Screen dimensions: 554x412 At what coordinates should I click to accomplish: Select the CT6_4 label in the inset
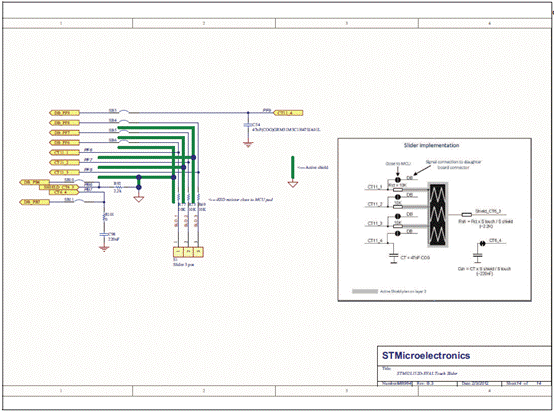495,241
